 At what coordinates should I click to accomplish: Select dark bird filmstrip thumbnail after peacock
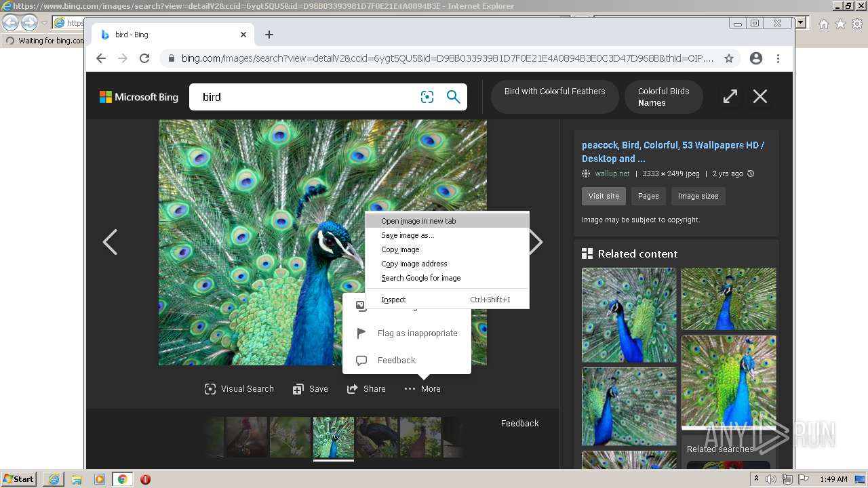pos(377,437)
